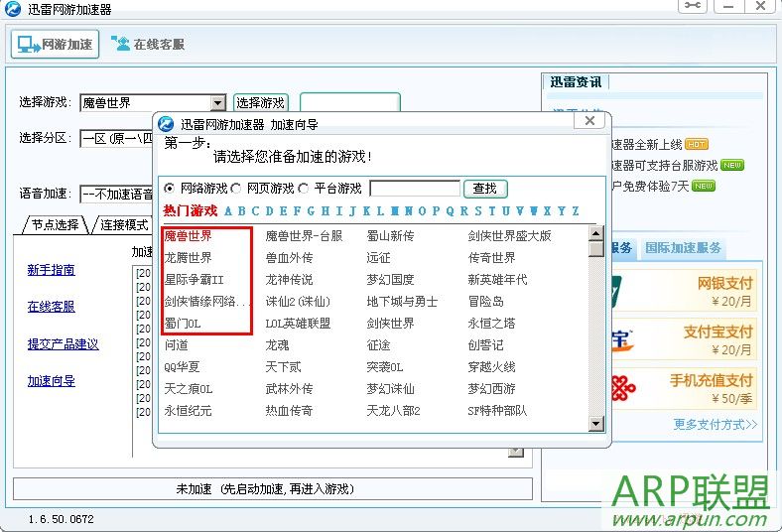782x532 pixels.
Task: Filter games by letter L
Action: pyautogui.click(x=380, y=210)
